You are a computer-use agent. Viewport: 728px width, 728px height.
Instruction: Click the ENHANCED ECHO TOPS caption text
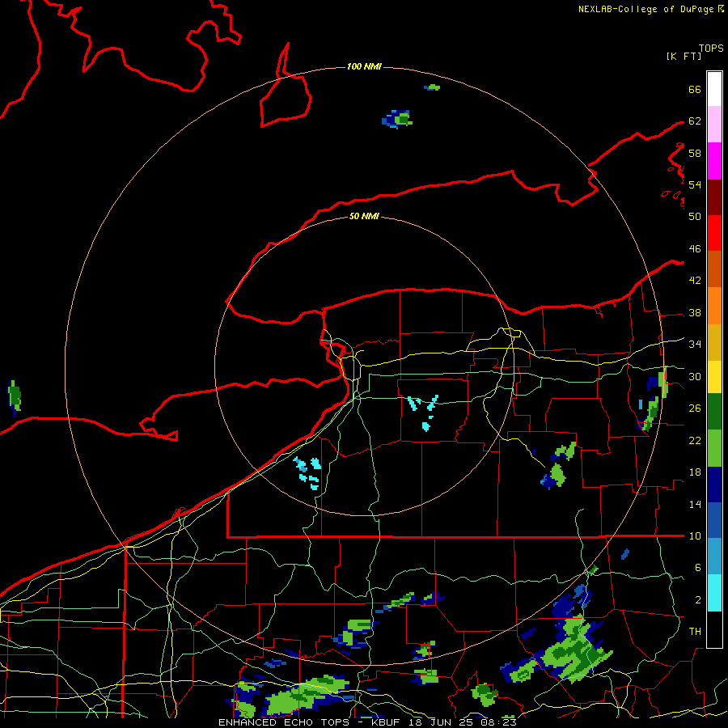[284, 722]
